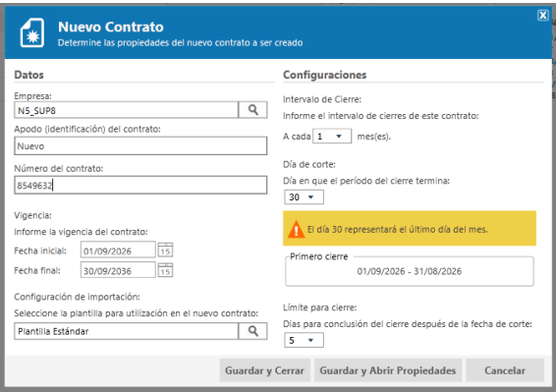
Task: Open calendar picker for Fecha inicial
Action: (165, 251)
